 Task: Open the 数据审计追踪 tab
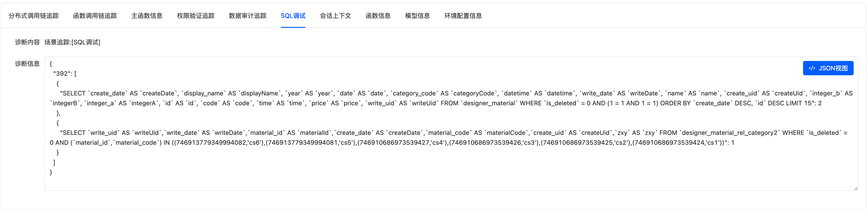click(248, 16)
